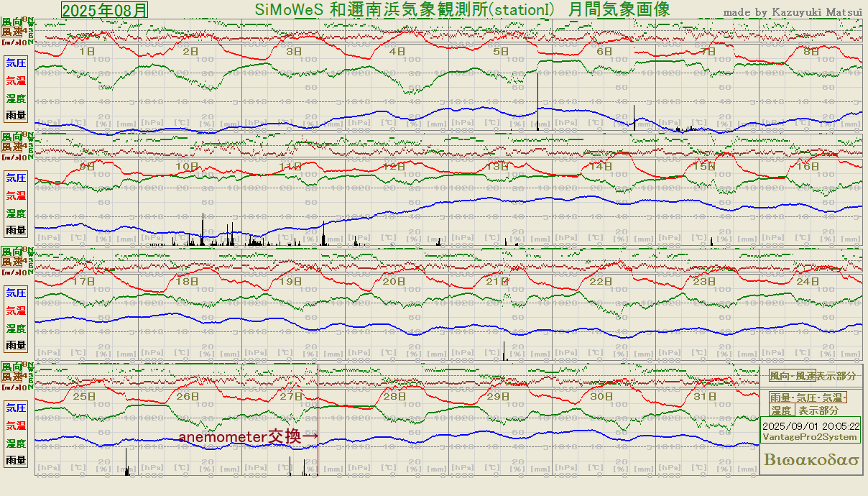Select the 風向・風速表示部分 legend box
Image resolution: width=868 pixels, height=496 pixels.
(x=813, y=376)
